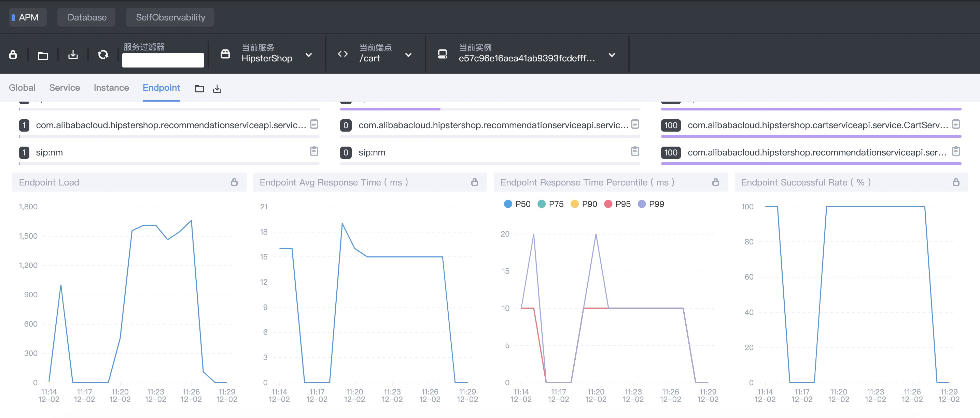Click the service filter input field
The image size is (980, 418).
(x=163, y=60)
